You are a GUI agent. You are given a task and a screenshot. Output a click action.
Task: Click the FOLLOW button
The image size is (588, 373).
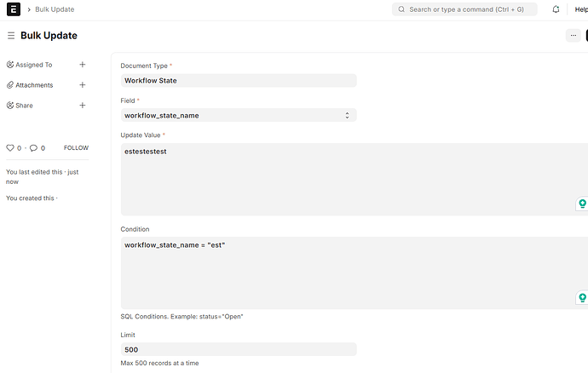pyautogui.click(x=76, y=148)
